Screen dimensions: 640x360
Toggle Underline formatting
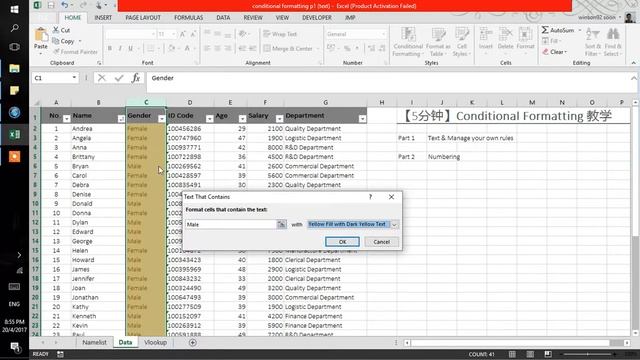point(131,48)
